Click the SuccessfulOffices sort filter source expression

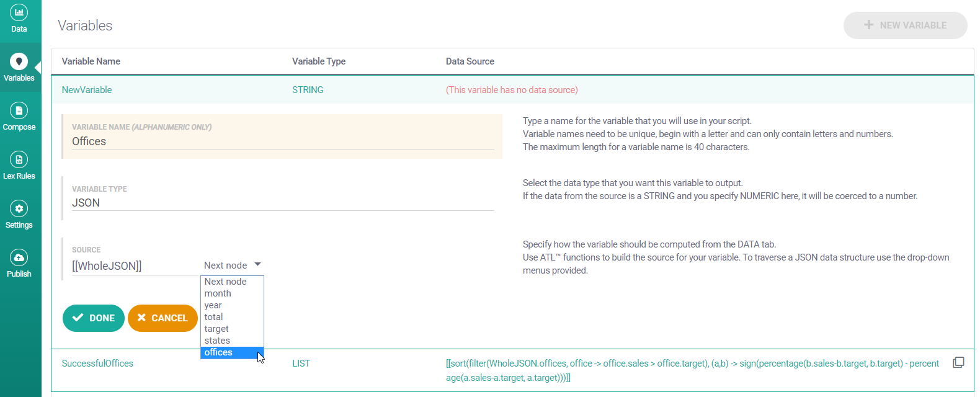[x=692, y=370]
